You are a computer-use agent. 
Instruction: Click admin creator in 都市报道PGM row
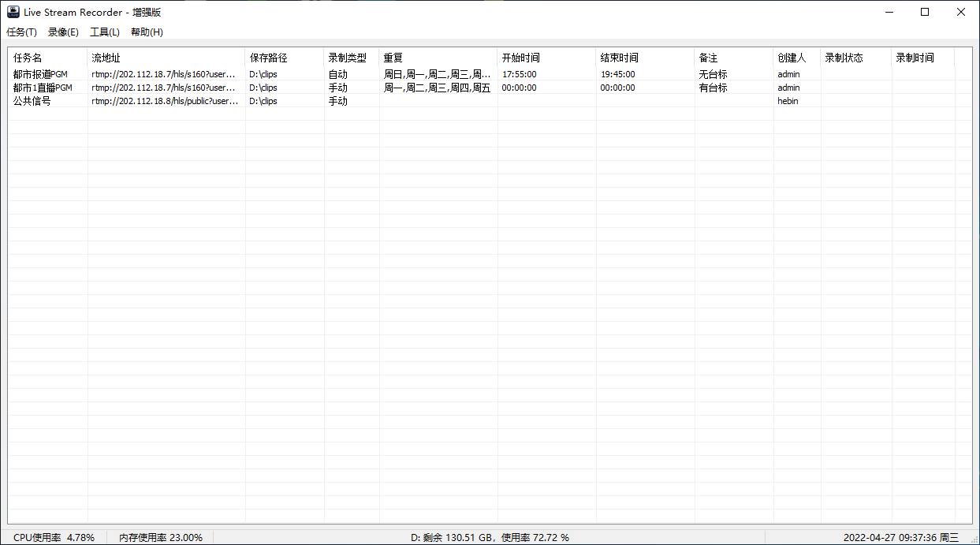click(788, 74)
